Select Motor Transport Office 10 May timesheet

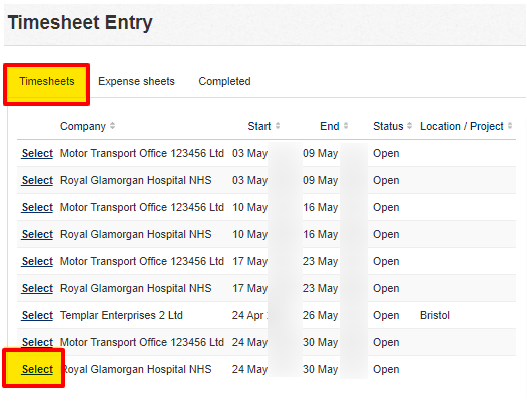click(37, 207)
